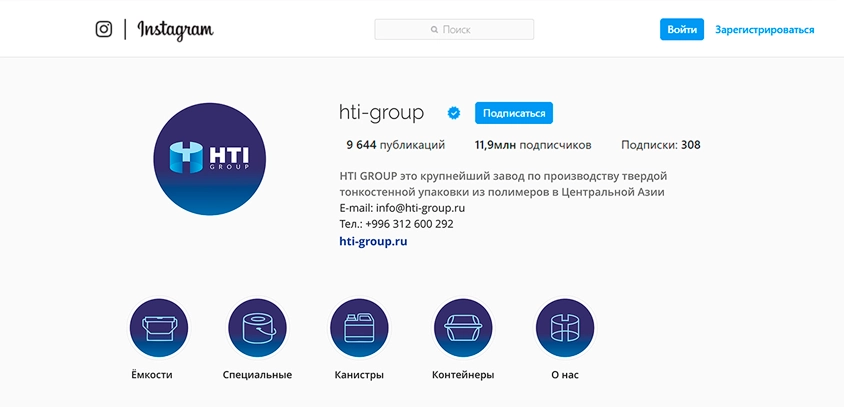Click the Ёмкости highlight label
844x407 pixels.
[152, 375]
